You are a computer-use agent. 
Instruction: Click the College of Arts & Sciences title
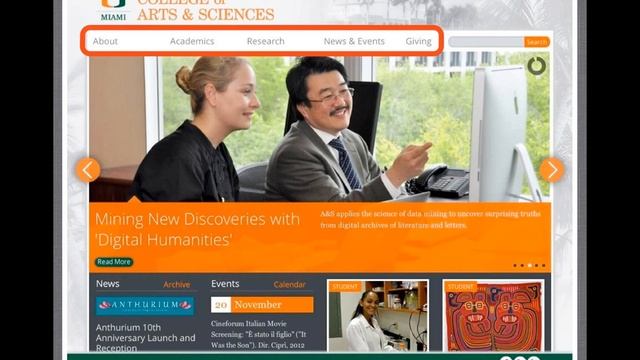pyautogui.click(x=205, y=11)
